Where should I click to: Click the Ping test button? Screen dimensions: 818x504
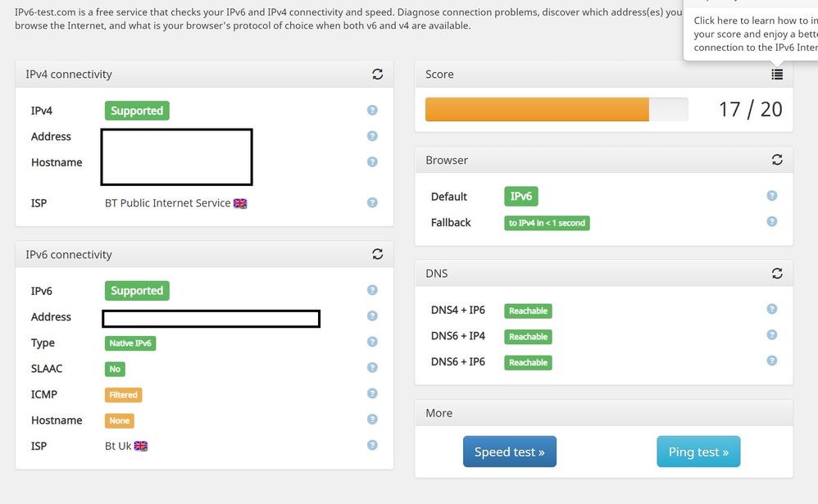coord(698,452)
